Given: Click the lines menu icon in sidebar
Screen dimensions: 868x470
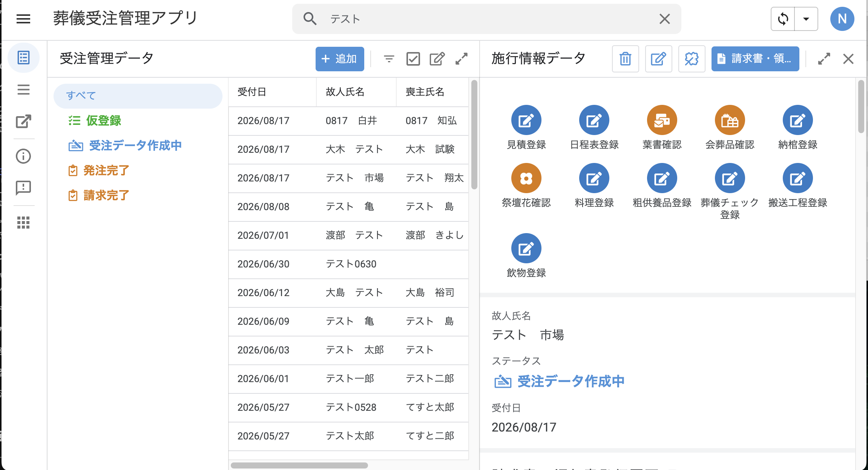Looking at the screenshot, I should click(23, 90).
